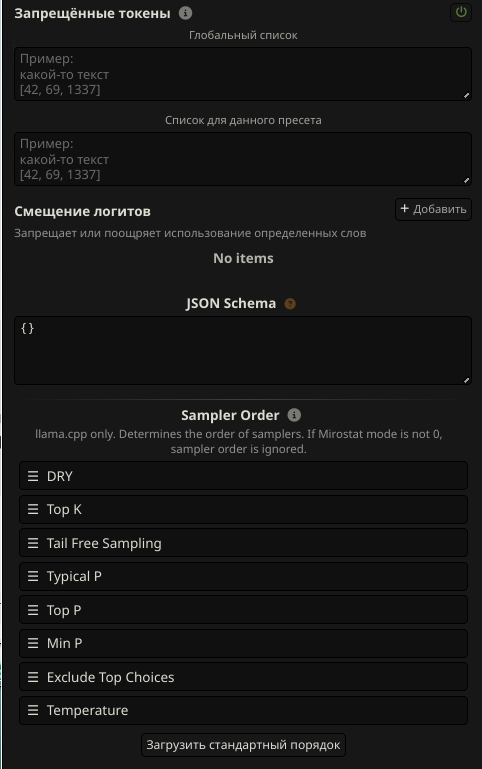Screen dimensions: 482x769
Task: Add a new logit bias with Добавить
Action: (x=433, y=209)
